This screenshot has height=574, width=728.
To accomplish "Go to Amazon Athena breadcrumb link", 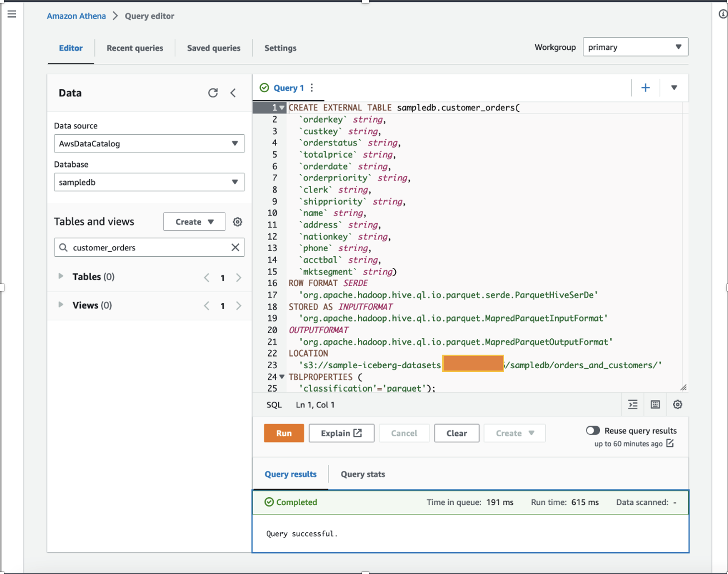I will (76, 16).
